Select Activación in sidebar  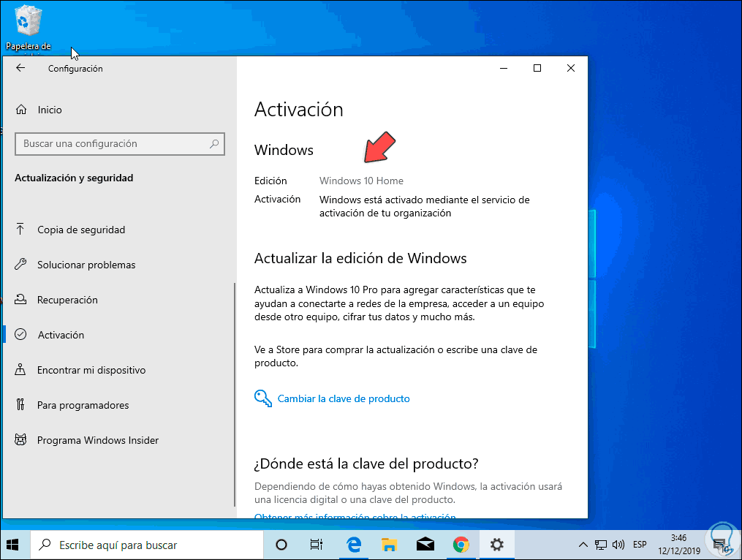tap(61, 335)
